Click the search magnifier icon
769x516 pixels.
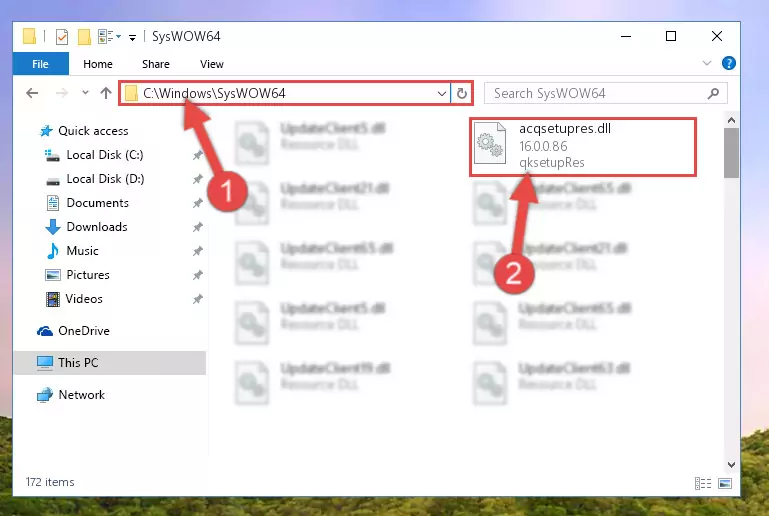pos(714,93)
